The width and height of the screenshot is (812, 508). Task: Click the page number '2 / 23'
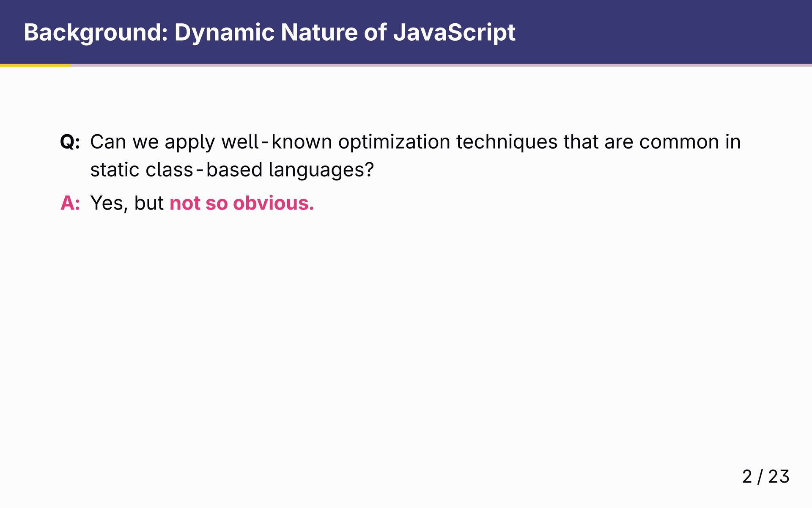pyautogui.click(x=766, y=477)
